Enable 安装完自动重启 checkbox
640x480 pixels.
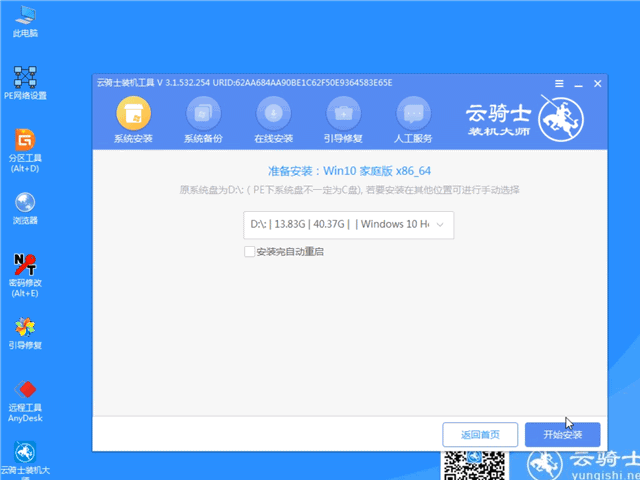(249, 252)
